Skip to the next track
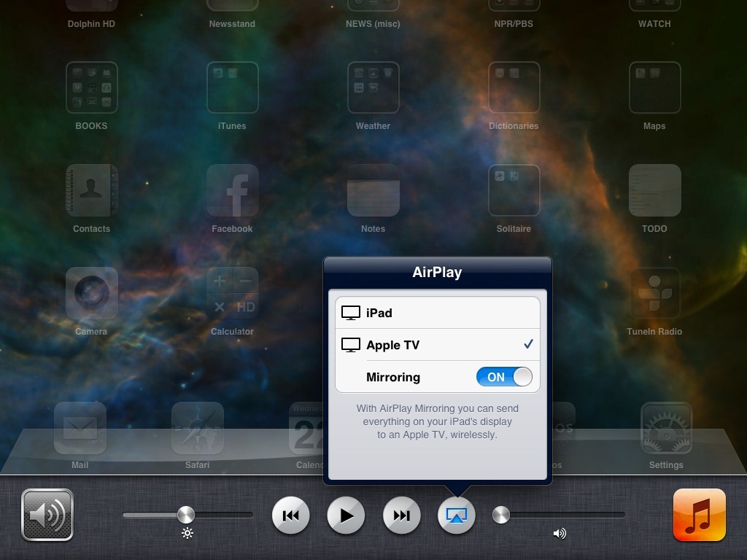This screenshot has width=747, height=560. (x=401, y=516)
